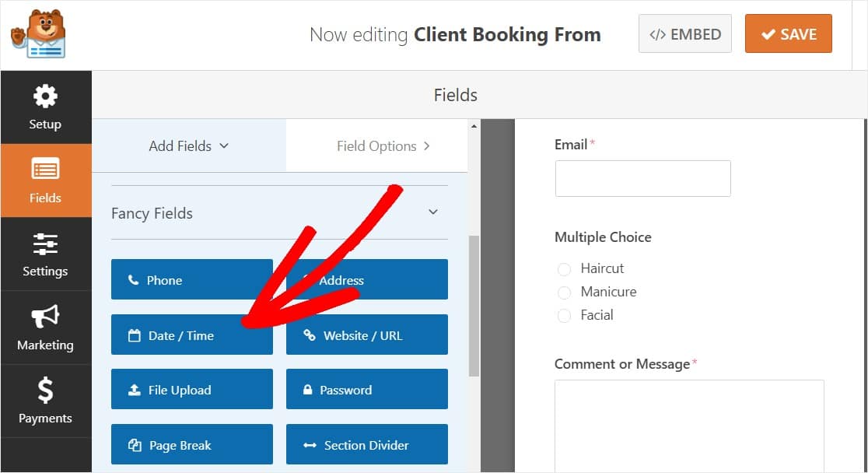Open the Settings sidebar label

point(45,272)
